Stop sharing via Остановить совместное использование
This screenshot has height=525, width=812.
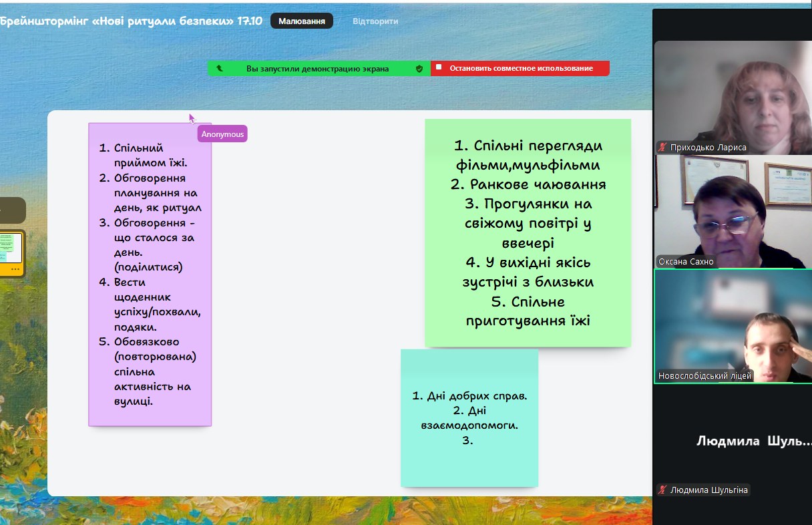tap(521, 68)
